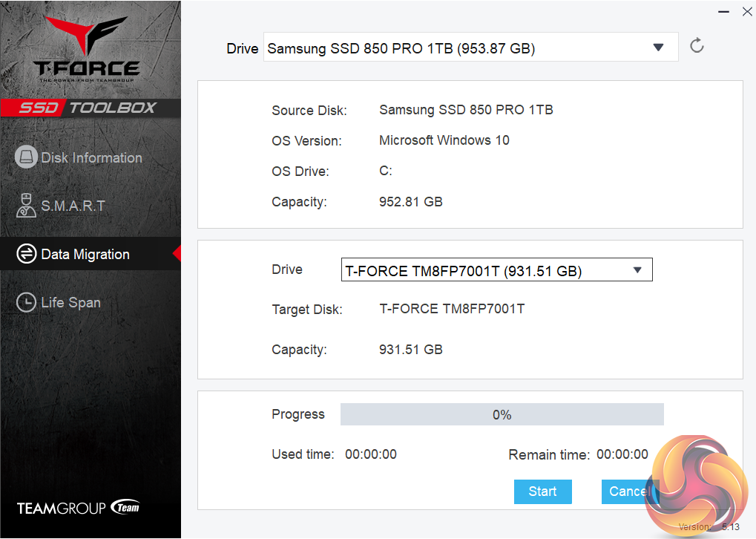Start the data migration

pos(543,491)
